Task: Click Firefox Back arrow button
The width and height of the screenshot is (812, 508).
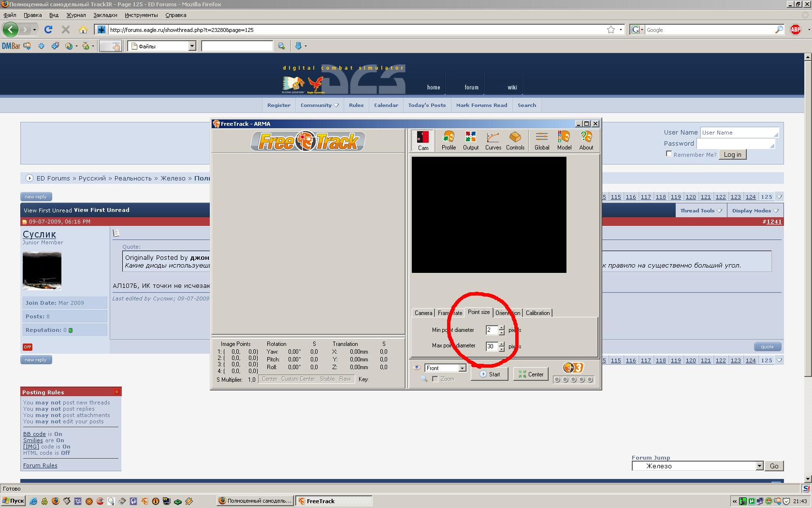Action: pyautogui.click(x=11, y=30)
